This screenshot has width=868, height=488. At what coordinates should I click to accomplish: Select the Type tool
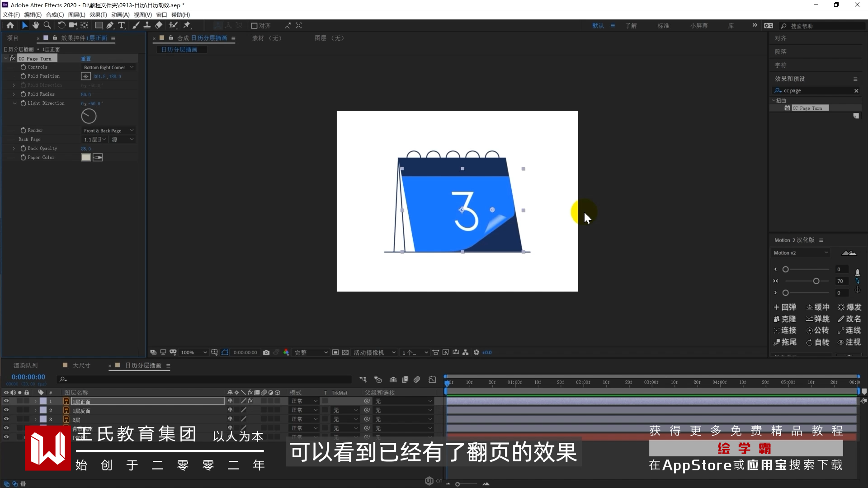(121, 25)
